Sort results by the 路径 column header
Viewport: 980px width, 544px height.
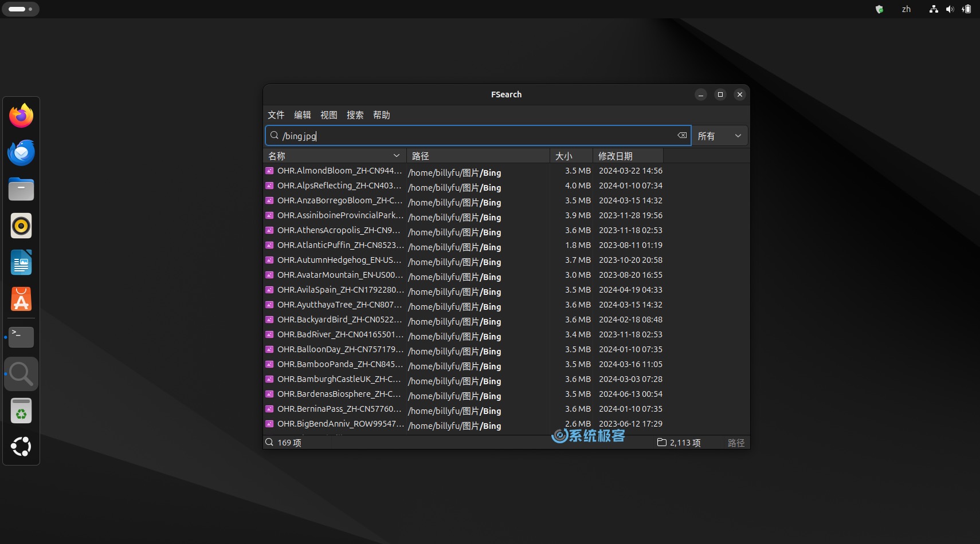479,156
